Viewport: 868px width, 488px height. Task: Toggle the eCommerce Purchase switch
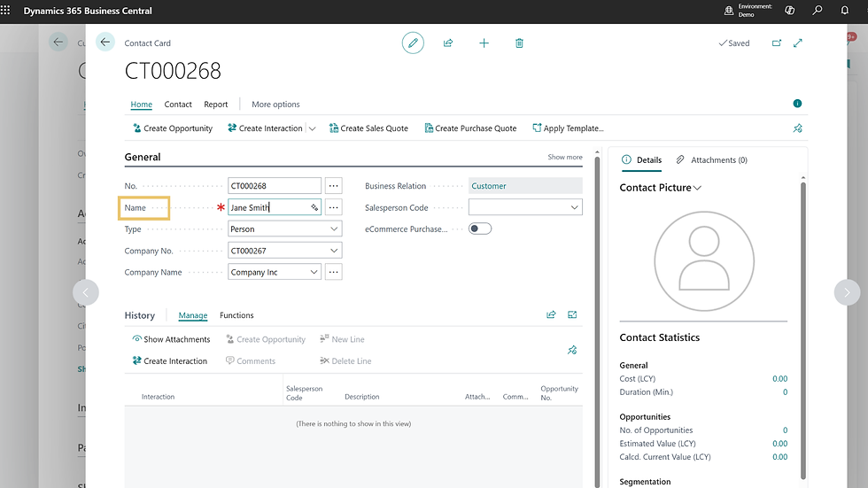point(480,229)
